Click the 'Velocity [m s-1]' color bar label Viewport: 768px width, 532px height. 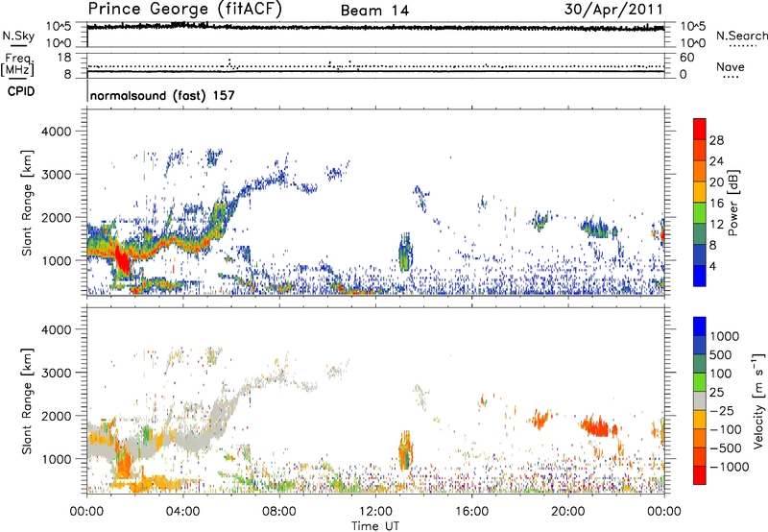pos(758,401)
